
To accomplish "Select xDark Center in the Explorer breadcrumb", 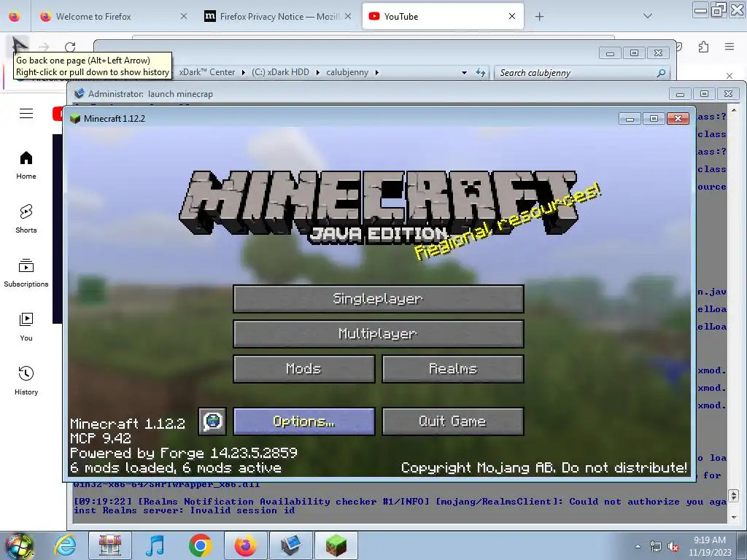I will [206, 72].
